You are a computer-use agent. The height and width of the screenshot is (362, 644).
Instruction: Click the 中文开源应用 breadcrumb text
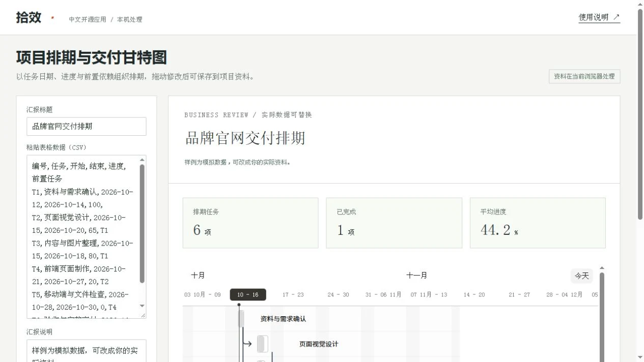[88, 19]
